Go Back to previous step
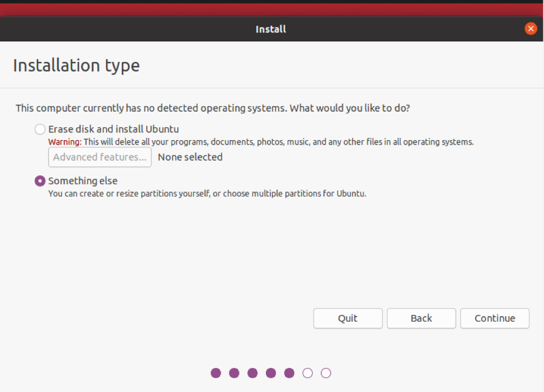Screen dimensions: 544x392 coord(421,318)
